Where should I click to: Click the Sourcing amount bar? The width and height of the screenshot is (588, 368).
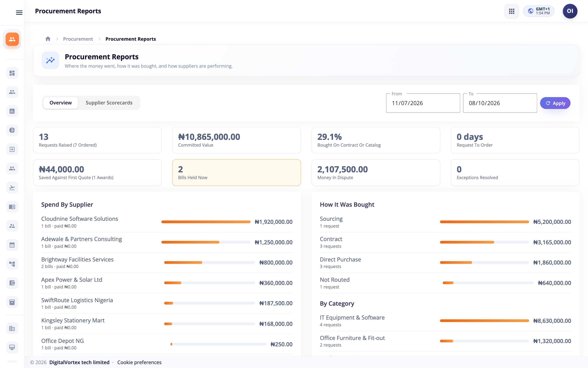coord(484,222)
